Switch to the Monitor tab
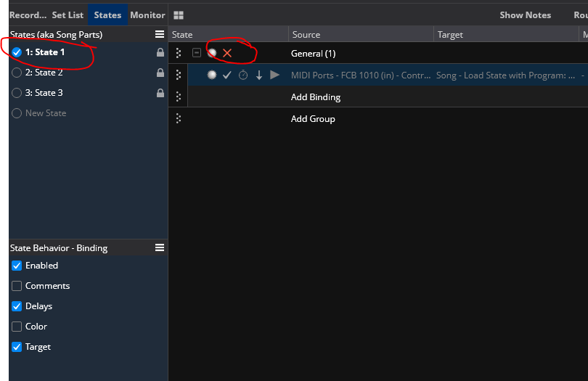The image size is (588, 381). click(x=147, y=15)
